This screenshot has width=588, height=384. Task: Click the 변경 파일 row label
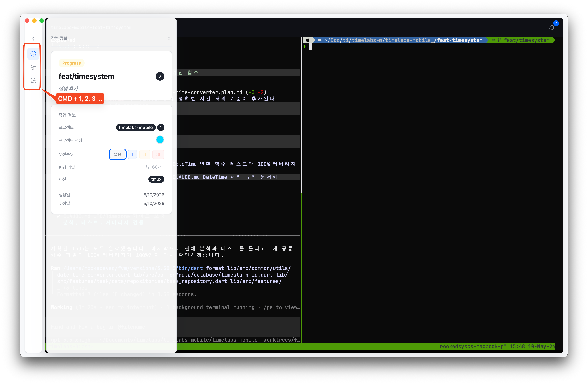click(67, 167)
